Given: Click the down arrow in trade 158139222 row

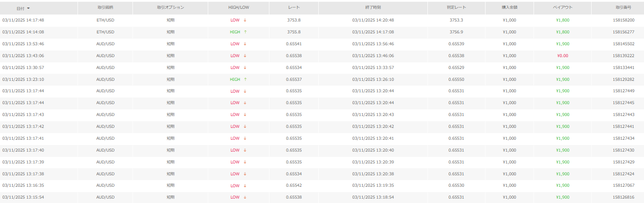Looking at the screenshot, I should coord(245,56).
